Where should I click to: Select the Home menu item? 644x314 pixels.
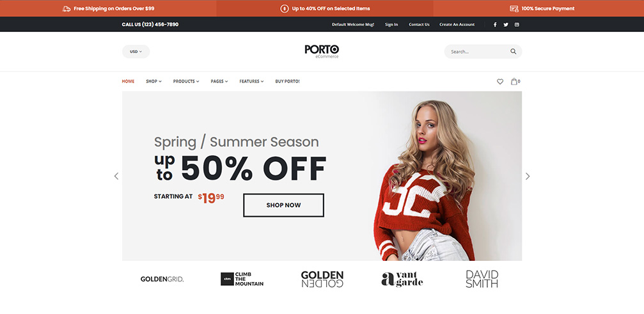tap(128, 81)
